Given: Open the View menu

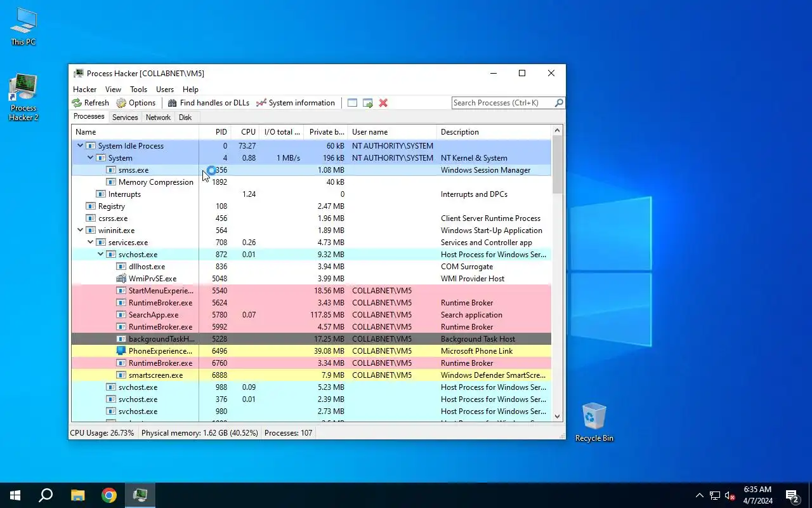Looking at the screenshot, I should click(x=113, y=90).
